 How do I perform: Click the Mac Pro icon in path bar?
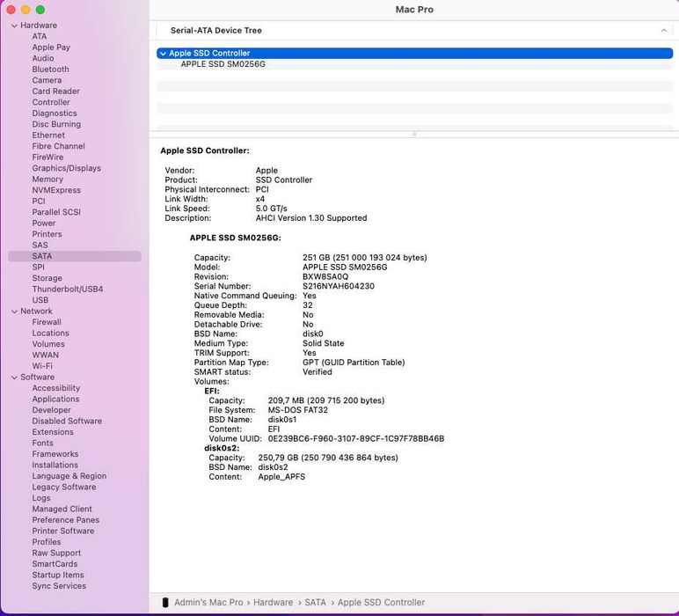165,603
